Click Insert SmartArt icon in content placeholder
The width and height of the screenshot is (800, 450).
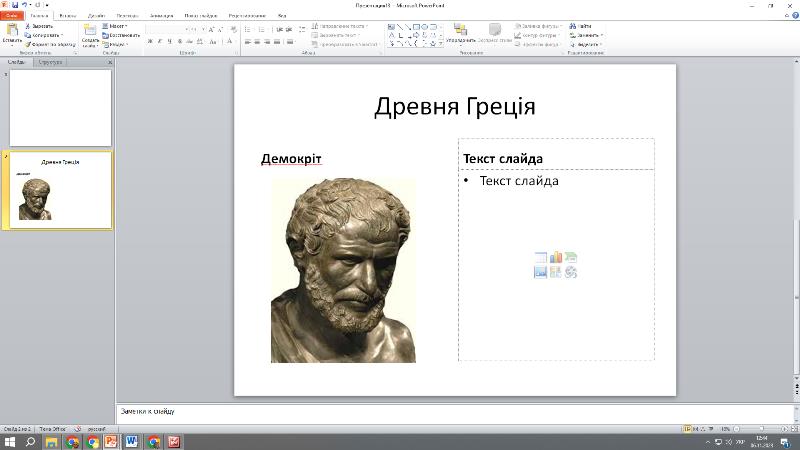pyautogui.click(x=570, y=257)
